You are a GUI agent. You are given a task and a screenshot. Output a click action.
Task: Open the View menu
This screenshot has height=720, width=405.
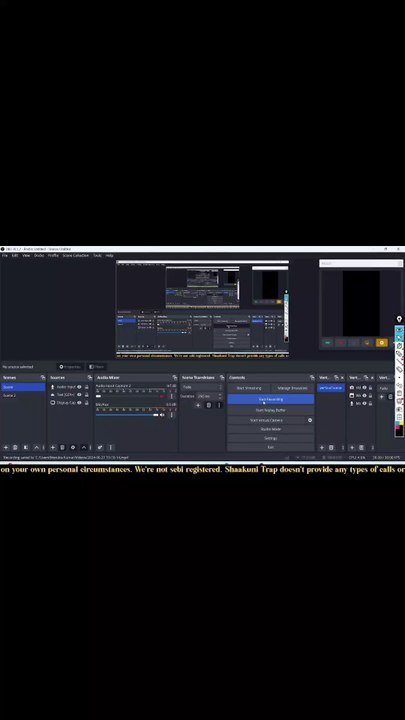coord(26,255)
